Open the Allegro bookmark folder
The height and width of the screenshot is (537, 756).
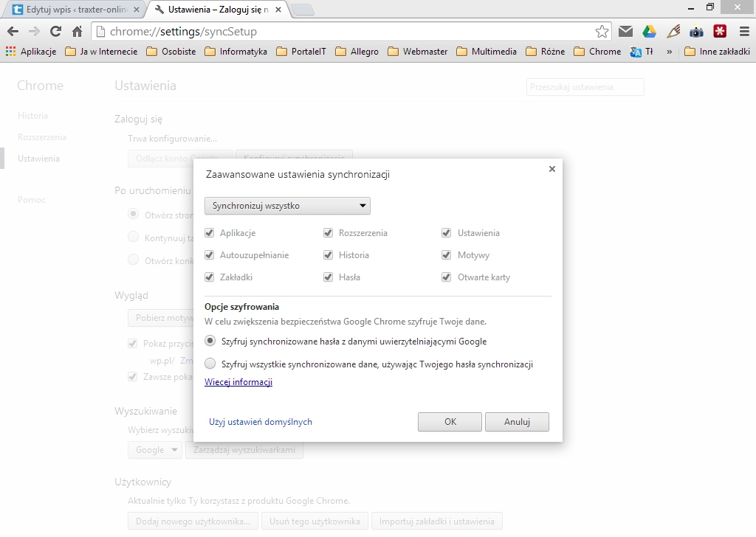click(x=357, y=52)
